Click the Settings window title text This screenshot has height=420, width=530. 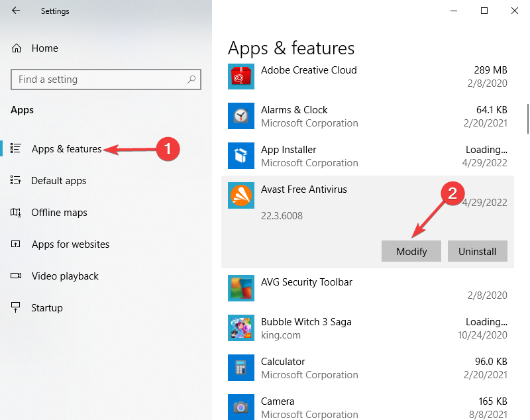coord(55,11)
